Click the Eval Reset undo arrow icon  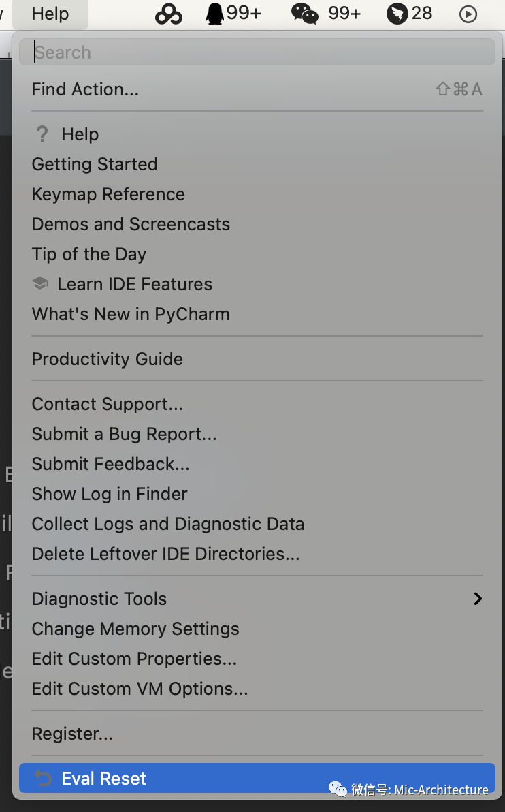point(44,778)
